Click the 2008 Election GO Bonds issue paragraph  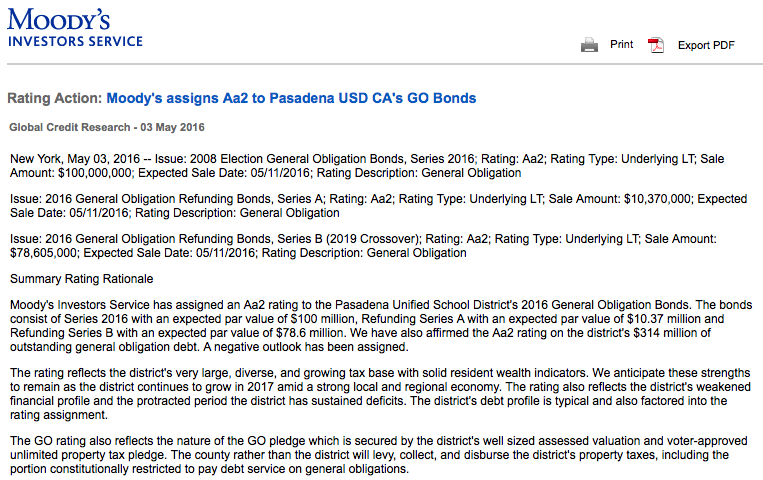[x=367, y=166]
